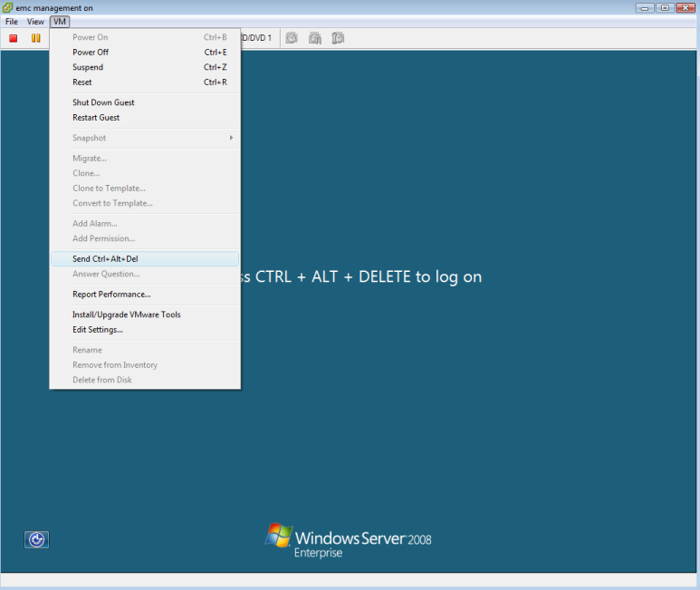The width and height of the screenshot is (700, 590).
Task: Choose Shut Down Guest
Action: click(x=103, y=102)
